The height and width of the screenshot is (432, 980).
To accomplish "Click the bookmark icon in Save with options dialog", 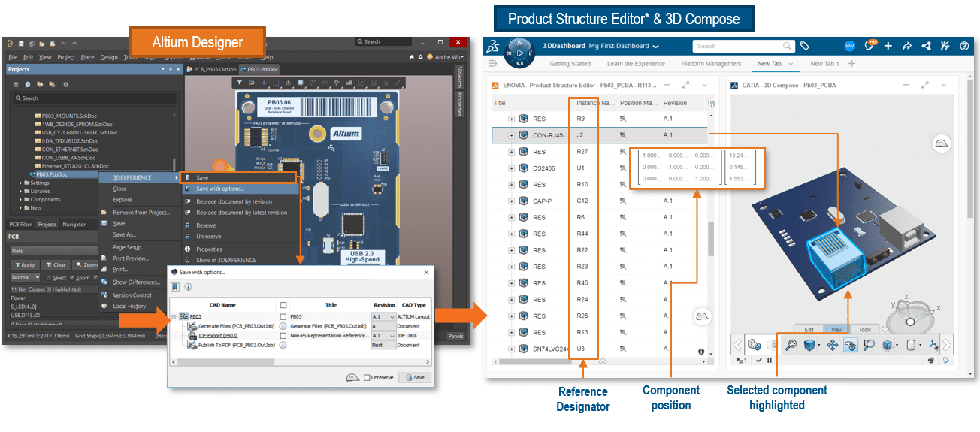I will [x=175, y=286].
